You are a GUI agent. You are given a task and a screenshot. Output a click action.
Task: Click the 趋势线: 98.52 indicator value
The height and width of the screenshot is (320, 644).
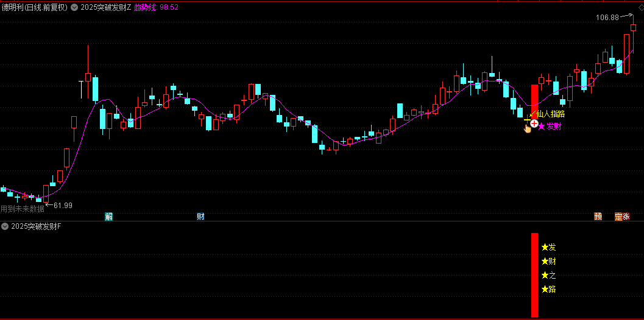(x=156, y=7)
